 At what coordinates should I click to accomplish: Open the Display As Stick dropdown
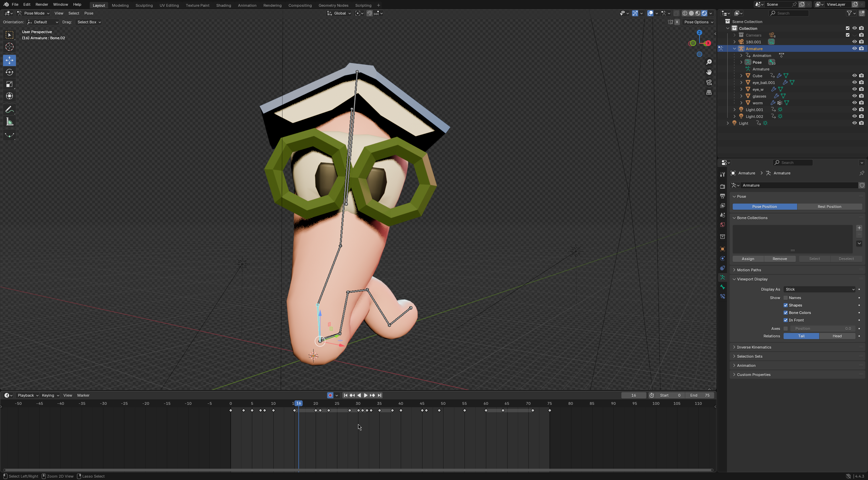[819, 289]
